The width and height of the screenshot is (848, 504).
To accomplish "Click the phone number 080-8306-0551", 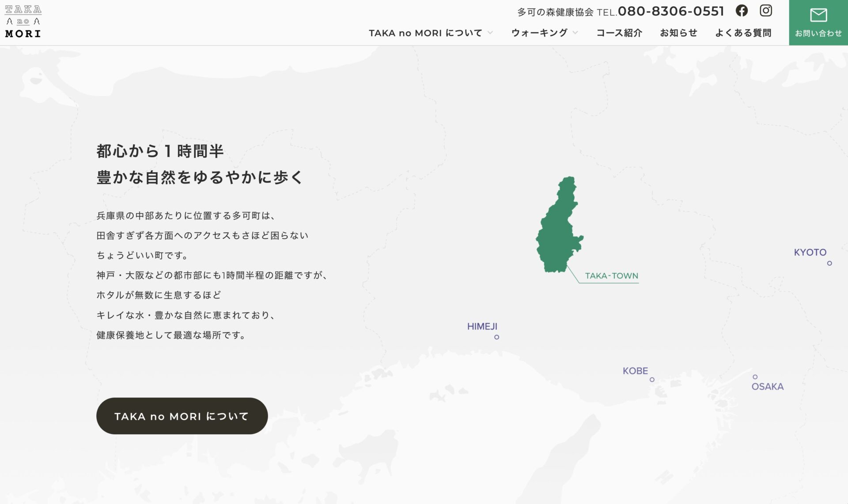I will [x=671, y=11].
